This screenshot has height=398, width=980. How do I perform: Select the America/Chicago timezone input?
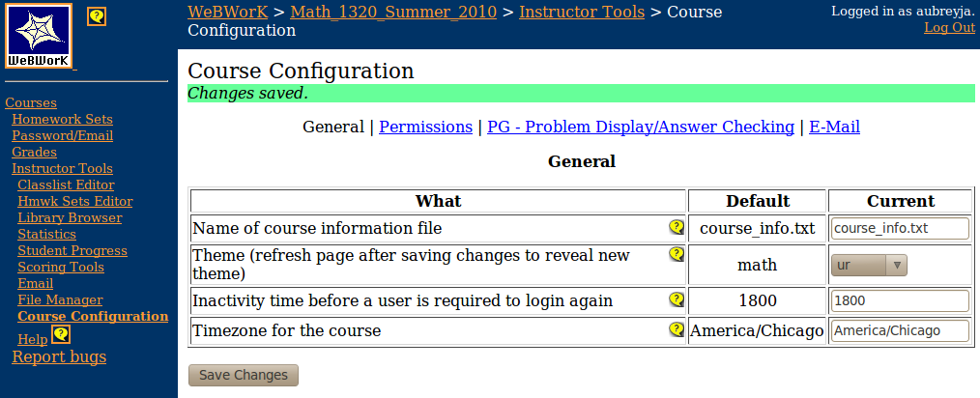(x=900, y=330)
